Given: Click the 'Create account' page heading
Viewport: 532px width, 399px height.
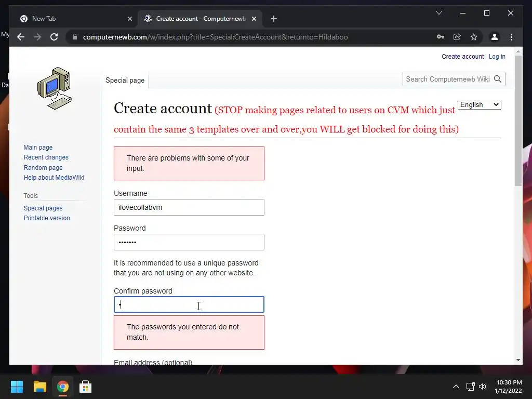Looking at the screenshot, I should click(x=163, y=109).
